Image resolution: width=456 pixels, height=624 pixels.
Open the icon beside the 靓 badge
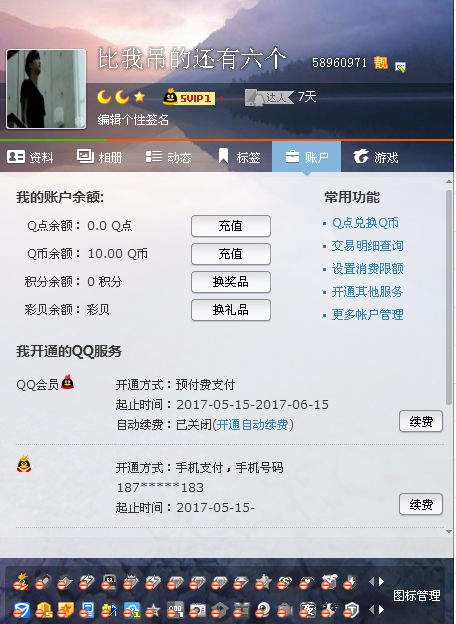[x=400, y=67]
